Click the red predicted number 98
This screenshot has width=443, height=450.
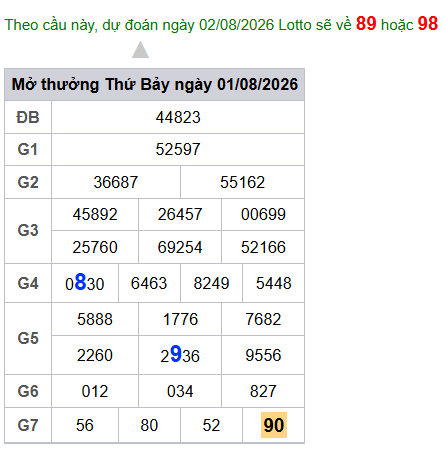[x=428, y=23]
